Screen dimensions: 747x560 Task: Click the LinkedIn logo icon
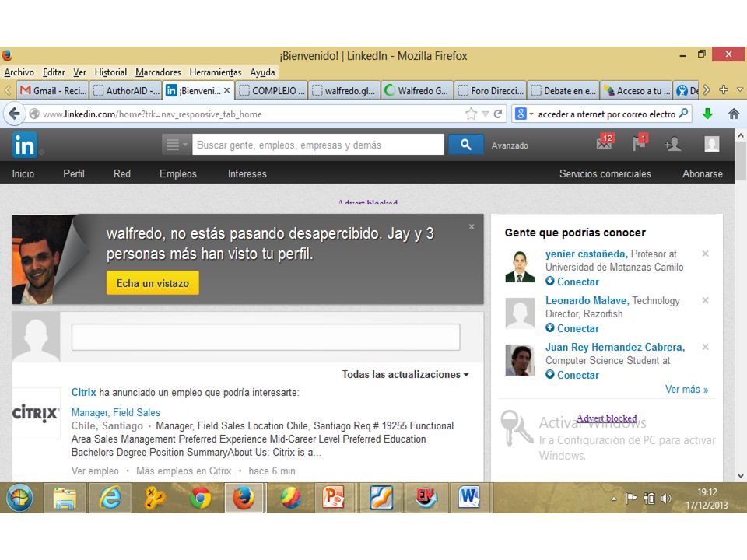coord(24,145)
